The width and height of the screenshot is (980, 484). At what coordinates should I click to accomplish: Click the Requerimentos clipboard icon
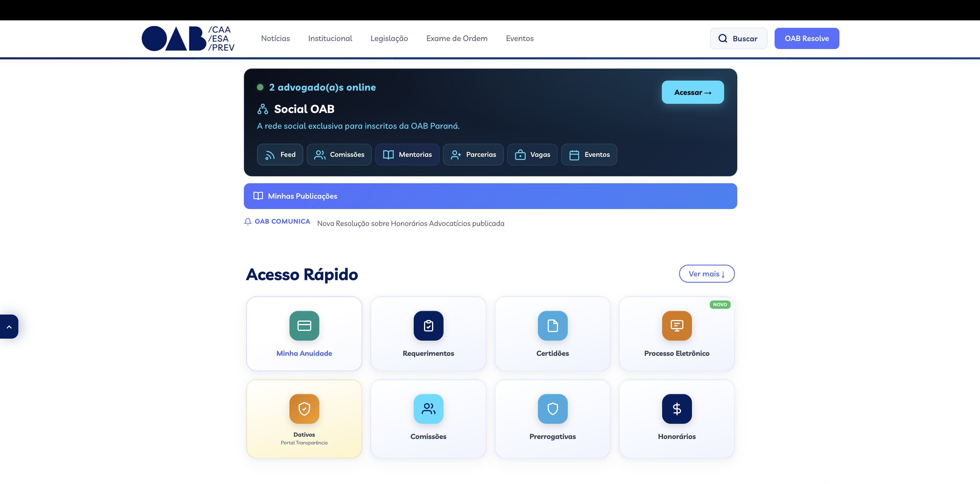428,325
